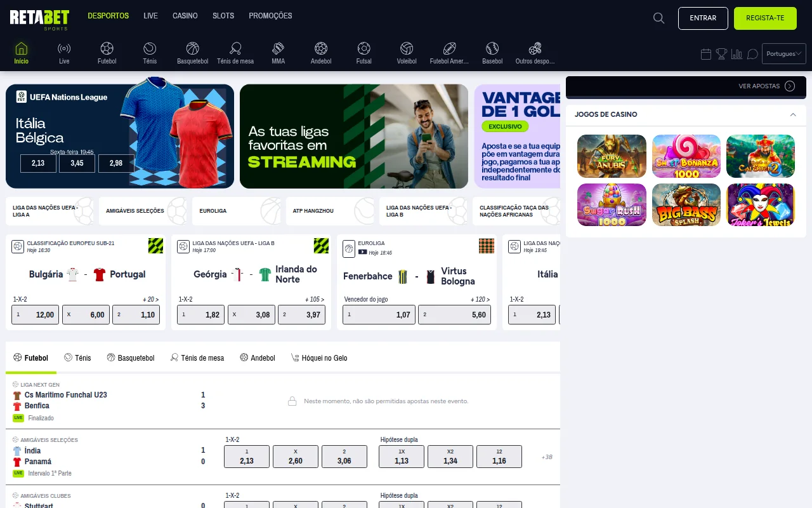Show +38 more markets for Índia-Panamá
The width and height of the screenshot is (812, 508).
(x=547, y=457)
